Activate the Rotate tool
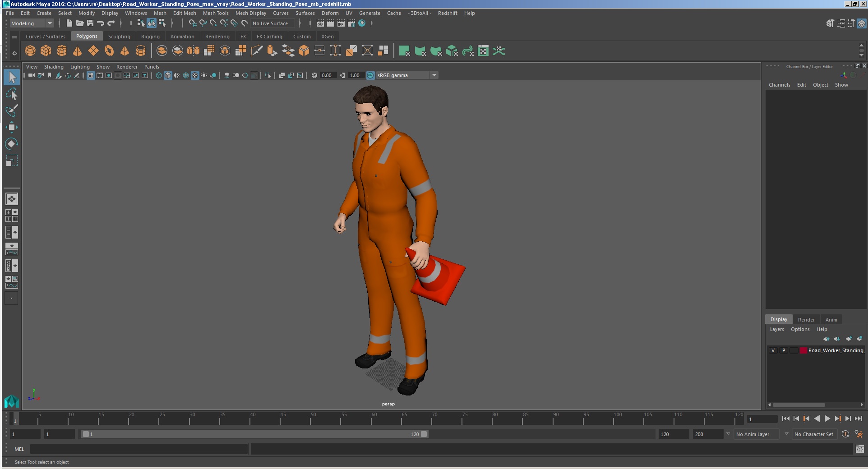Image resolution: width=868 pixels, height=469 pixels. coord(12,144)
